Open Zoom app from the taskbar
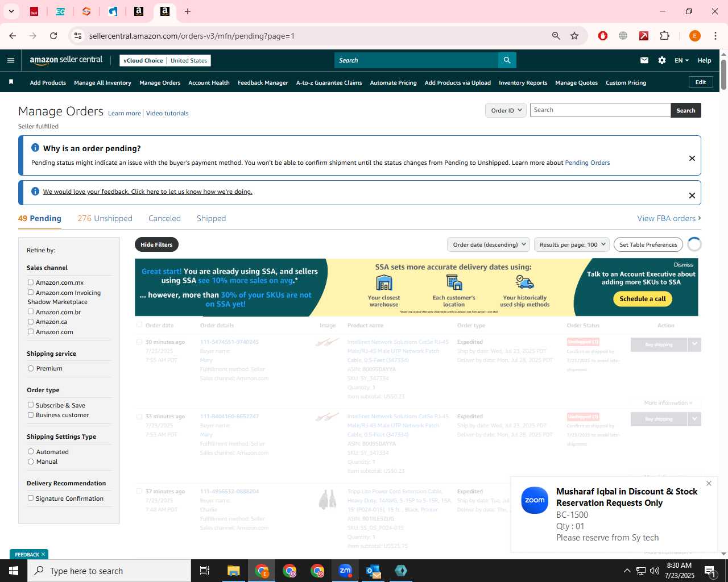Screen dimensions: 728x582 [345, 571]
